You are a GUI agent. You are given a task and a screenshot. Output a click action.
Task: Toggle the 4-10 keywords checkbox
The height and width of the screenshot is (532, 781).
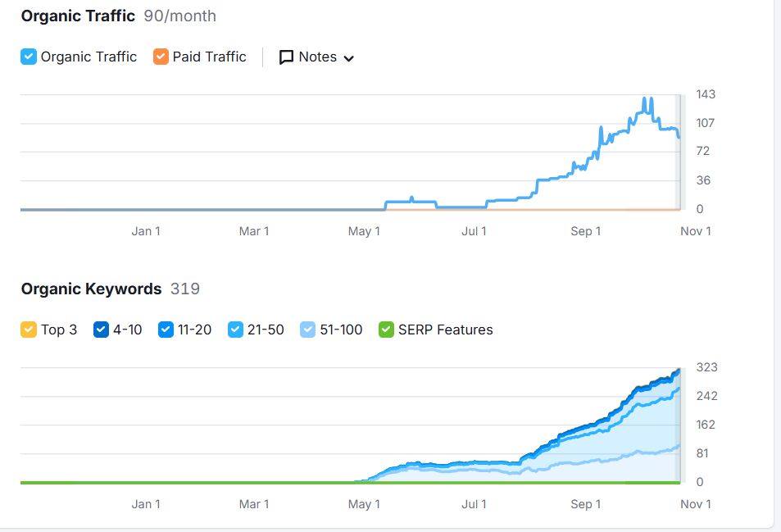101,330
